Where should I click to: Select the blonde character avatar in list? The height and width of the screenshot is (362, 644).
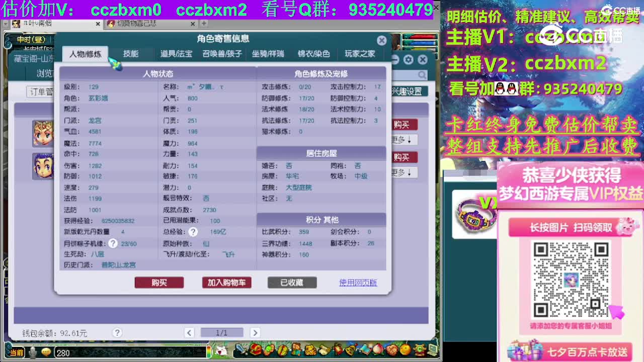pyautogui.click(x=42, y=132)
